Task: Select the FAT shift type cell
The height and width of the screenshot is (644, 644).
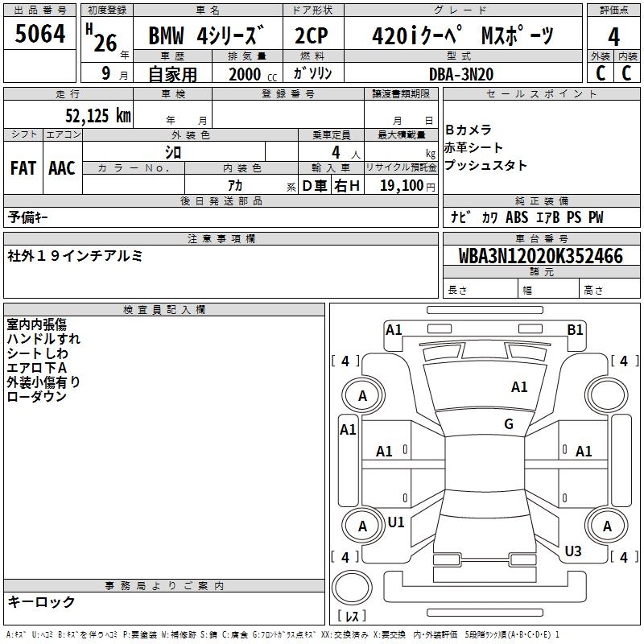Action: 23,167
